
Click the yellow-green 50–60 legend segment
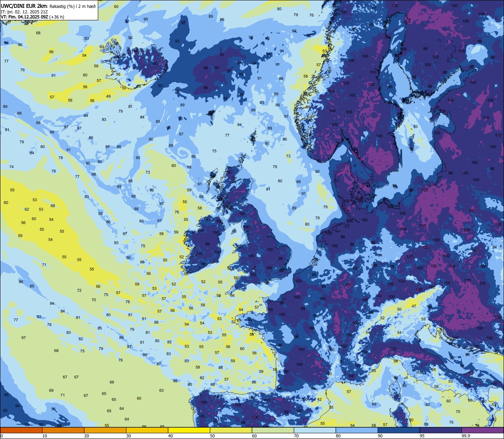(231, 430)
